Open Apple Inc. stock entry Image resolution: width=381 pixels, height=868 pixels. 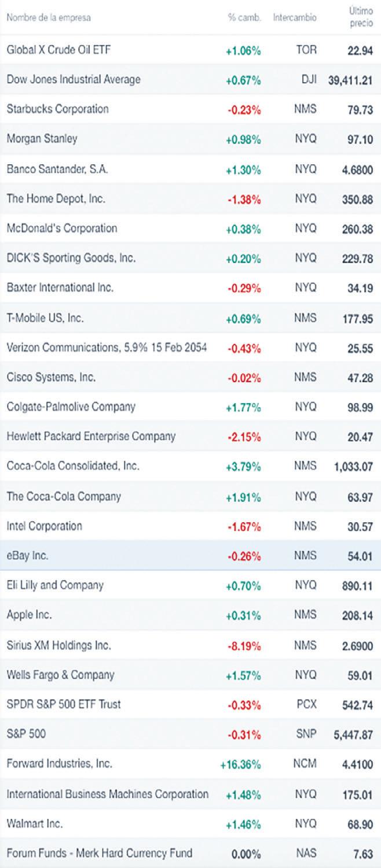tap(29, 615)
